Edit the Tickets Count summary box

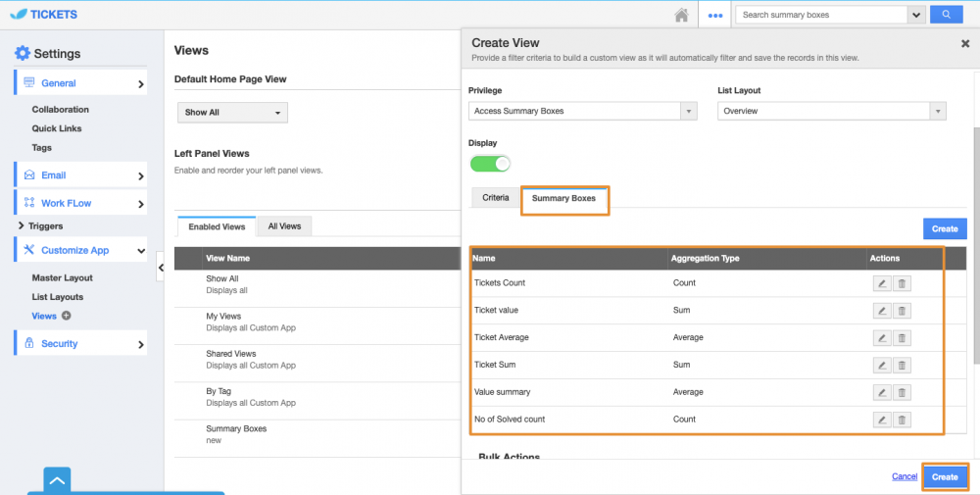882,283
